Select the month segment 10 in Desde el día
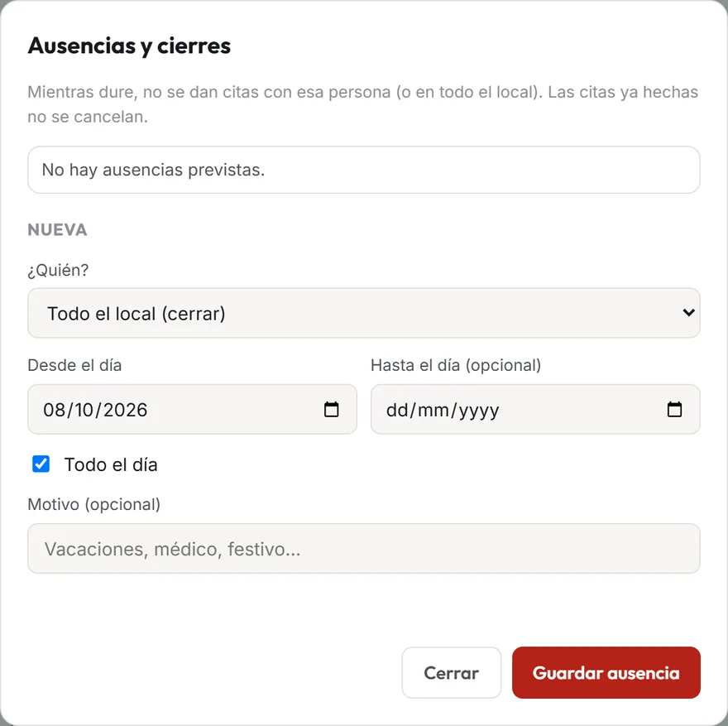 pos(84,410)
